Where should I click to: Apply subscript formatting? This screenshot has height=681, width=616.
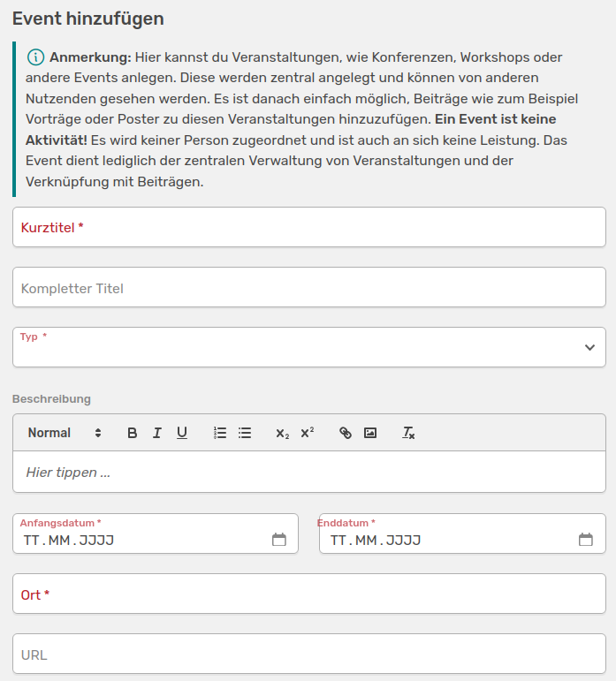282,433
